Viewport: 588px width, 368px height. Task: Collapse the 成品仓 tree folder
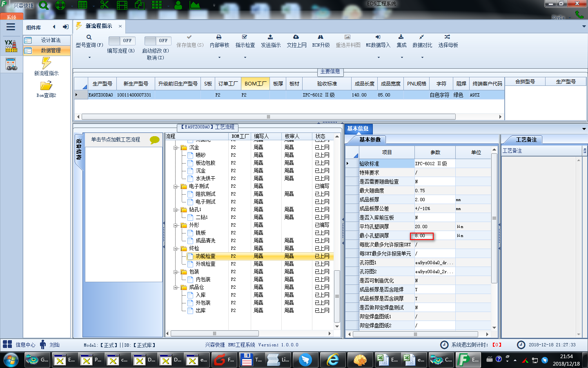176,287
